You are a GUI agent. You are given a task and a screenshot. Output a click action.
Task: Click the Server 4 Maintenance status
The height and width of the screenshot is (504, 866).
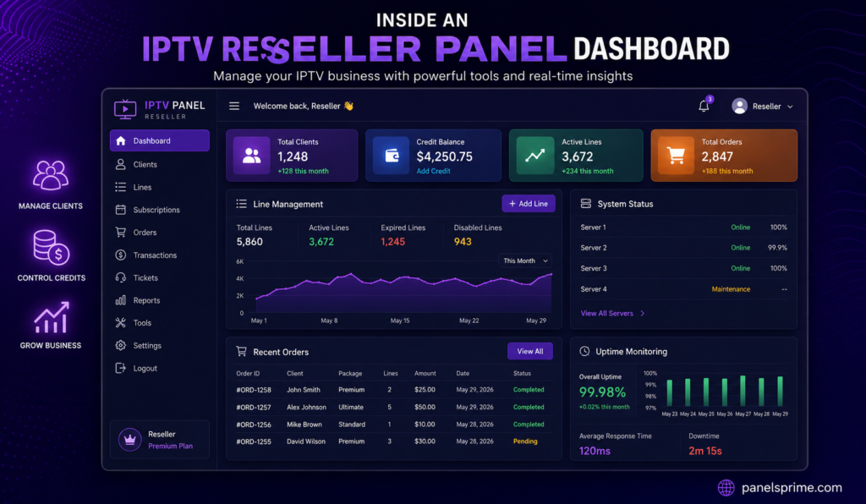[731, 289]
